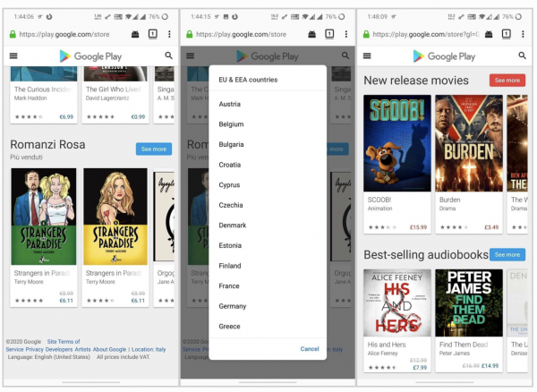Open About Google footer link
537x392 pixels.
109,350
